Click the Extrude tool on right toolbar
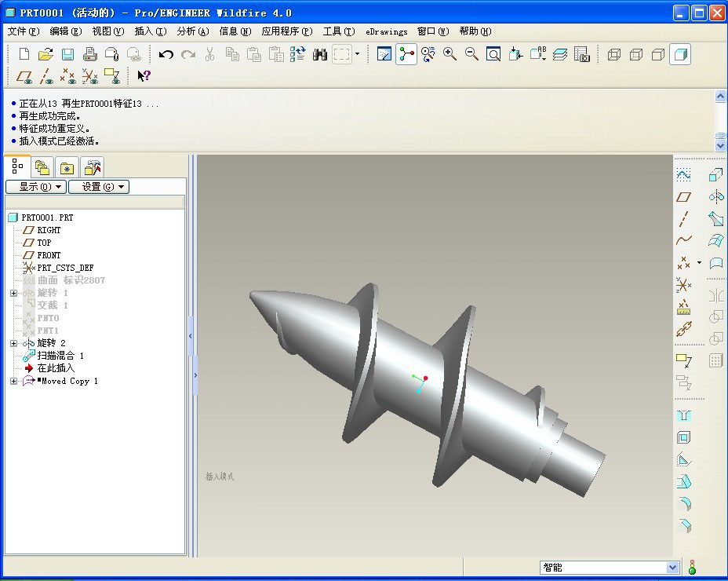The image size is (728, 581). (716, 175)
